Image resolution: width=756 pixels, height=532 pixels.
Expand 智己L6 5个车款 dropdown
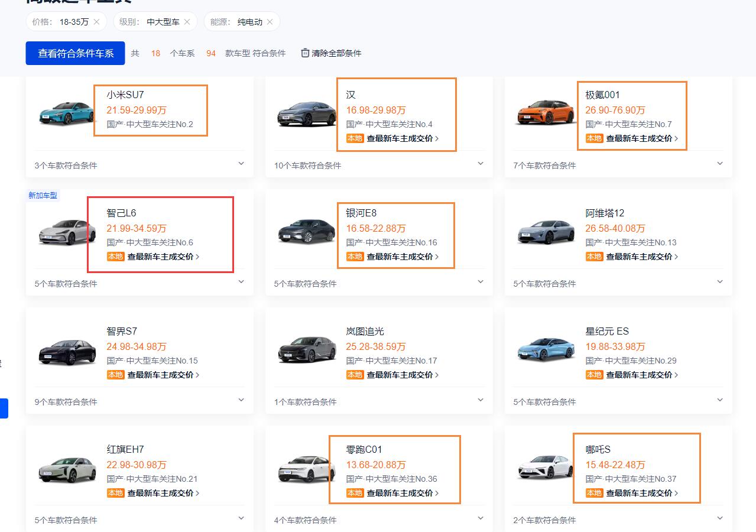pos(241,282)
